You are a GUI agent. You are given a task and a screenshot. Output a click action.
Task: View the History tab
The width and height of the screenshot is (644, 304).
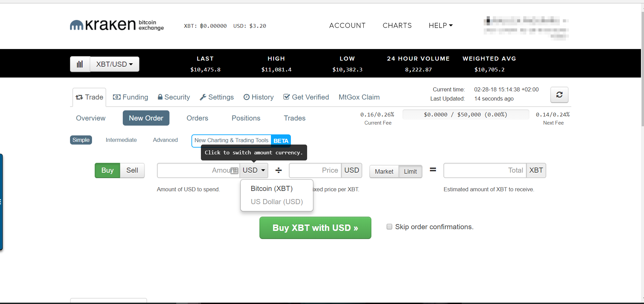[259, 97]
